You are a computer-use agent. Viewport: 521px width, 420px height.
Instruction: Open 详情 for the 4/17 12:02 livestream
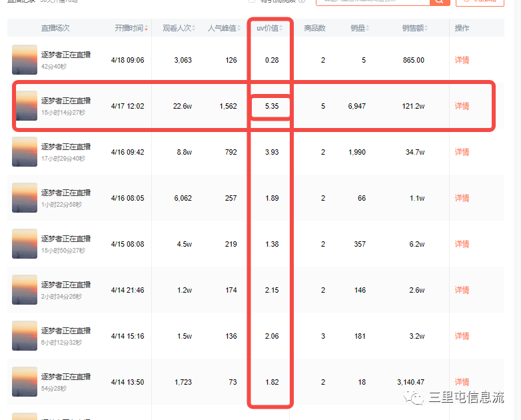coord(462,106)
